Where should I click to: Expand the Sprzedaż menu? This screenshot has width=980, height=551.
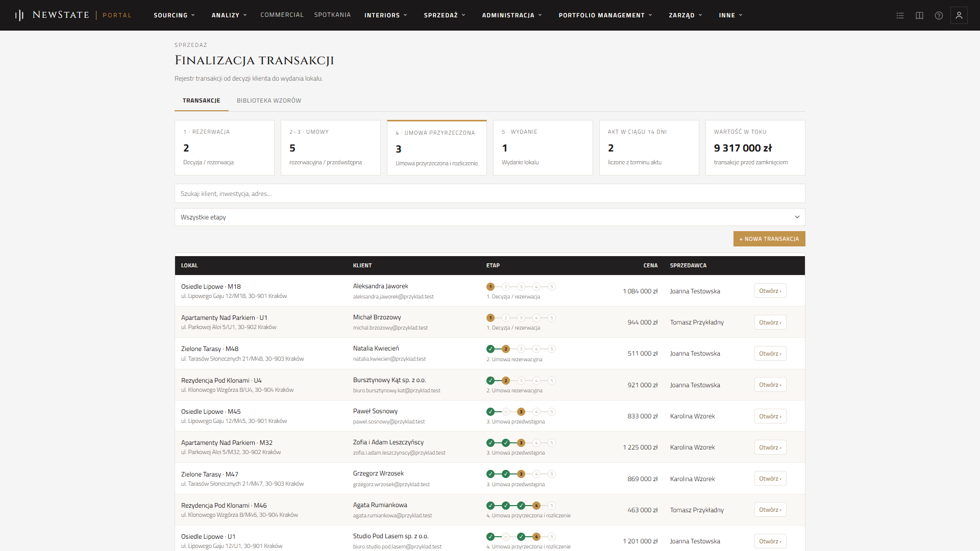pos(445,15)
